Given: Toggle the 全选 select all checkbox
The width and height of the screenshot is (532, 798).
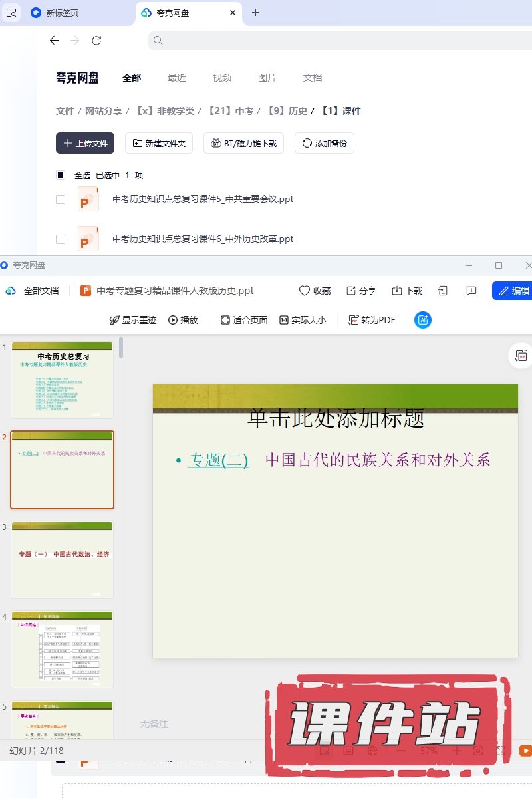Looking at the screenshot, I should click(61, 175).
